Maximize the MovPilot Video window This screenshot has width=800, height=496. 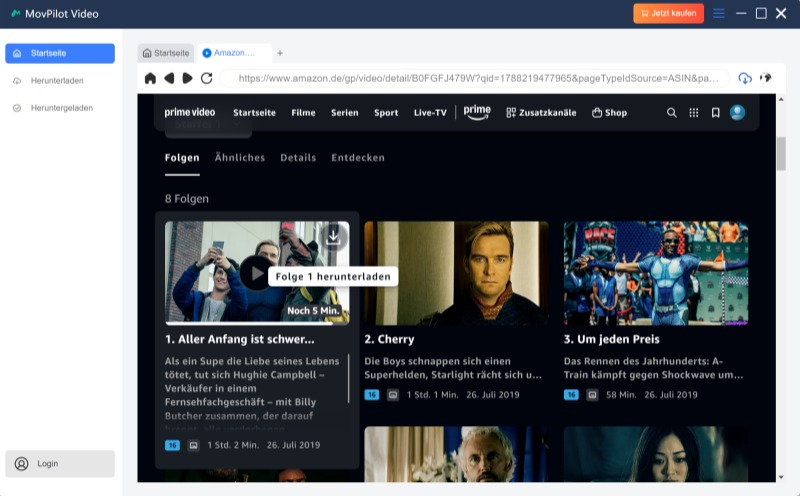tap(761, 13)
